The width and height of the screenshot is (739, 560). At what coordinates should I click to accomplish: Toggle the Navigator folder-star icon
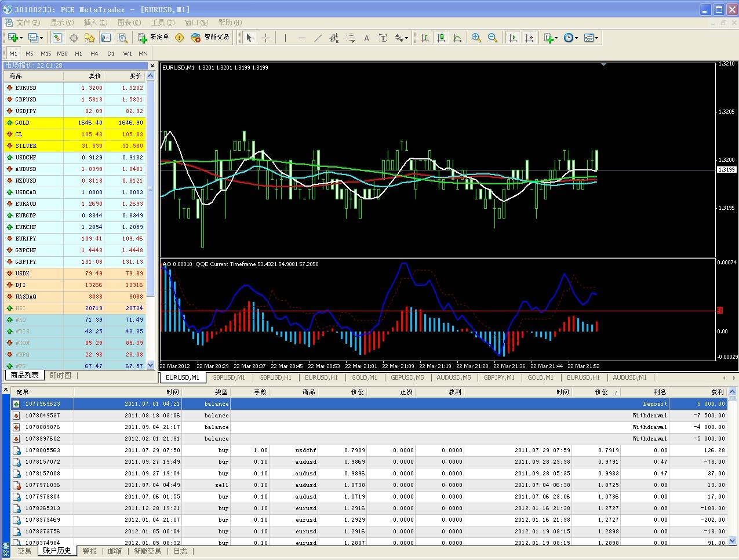click(90, 38)
